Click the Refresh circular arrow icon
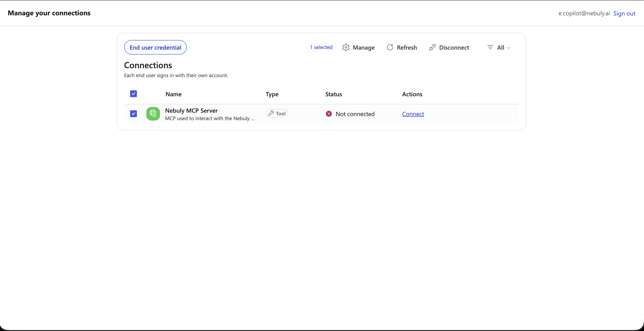The width and height of the screenshot is (644, 331). pos(390,47)
